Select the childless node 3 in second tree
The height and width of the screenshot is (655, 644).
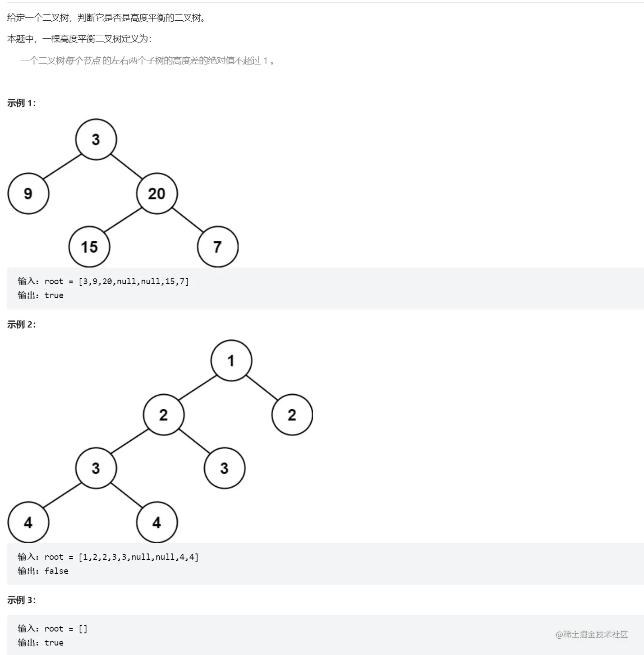pyautogui.click(x=225, y=468)
